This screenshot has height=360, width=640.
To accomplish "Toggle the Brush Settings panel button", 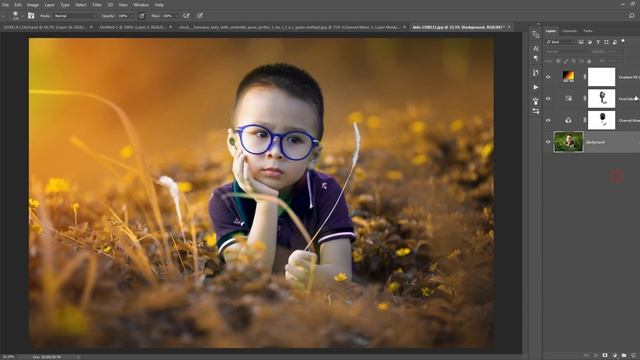I will [31, 16].
